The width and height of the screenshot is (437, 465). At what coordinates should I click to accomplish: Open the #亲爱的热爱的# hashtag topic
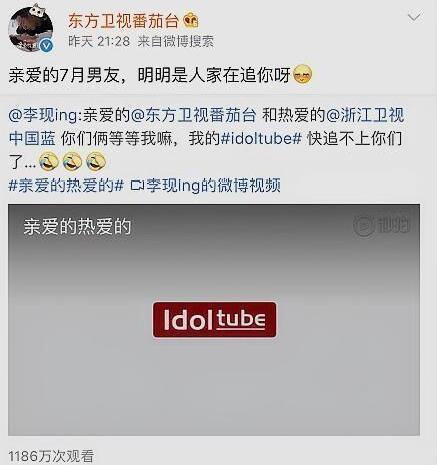pos(66,185)
